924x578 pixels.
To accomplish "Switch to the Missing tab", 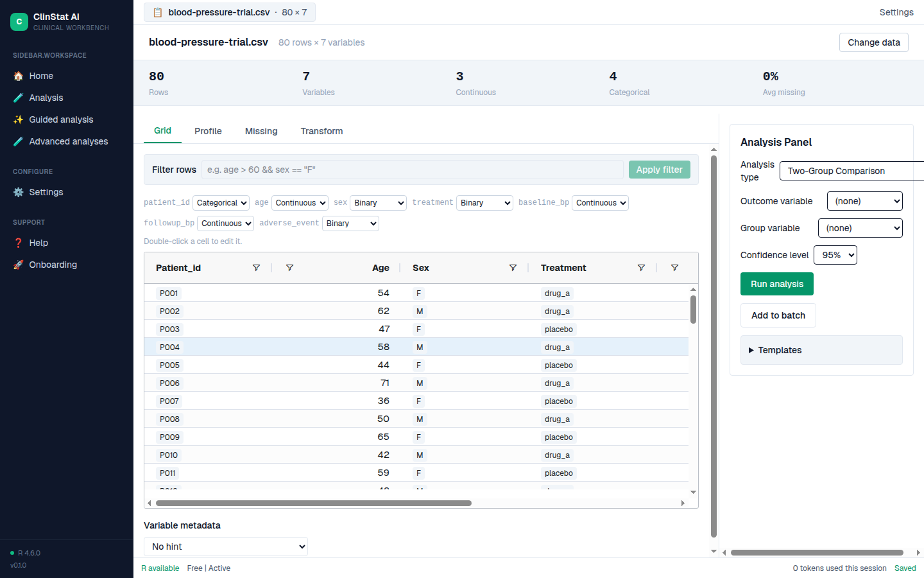I will (x=261, y=131).
